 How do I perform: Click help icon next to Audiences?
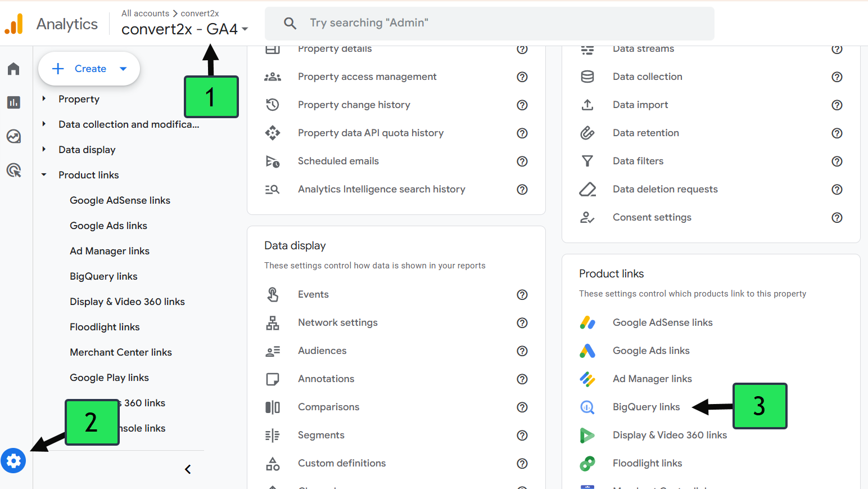[522, 351]
